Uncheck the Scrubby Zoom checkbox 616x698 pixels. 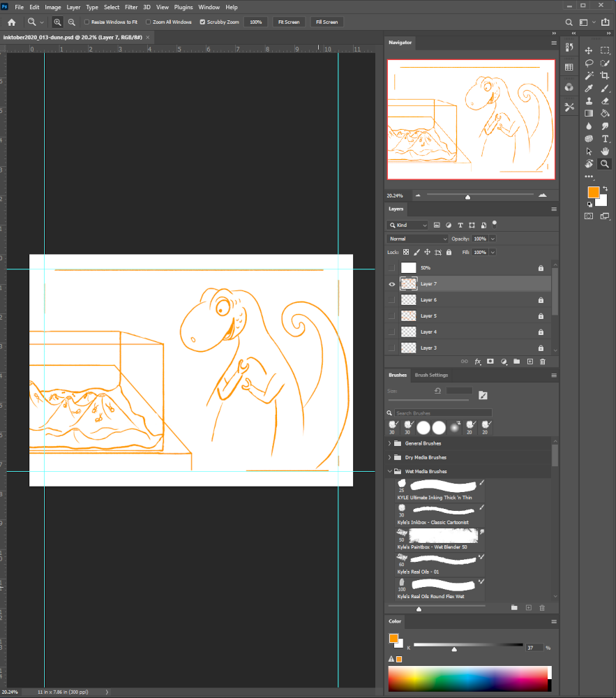[202, 22]
